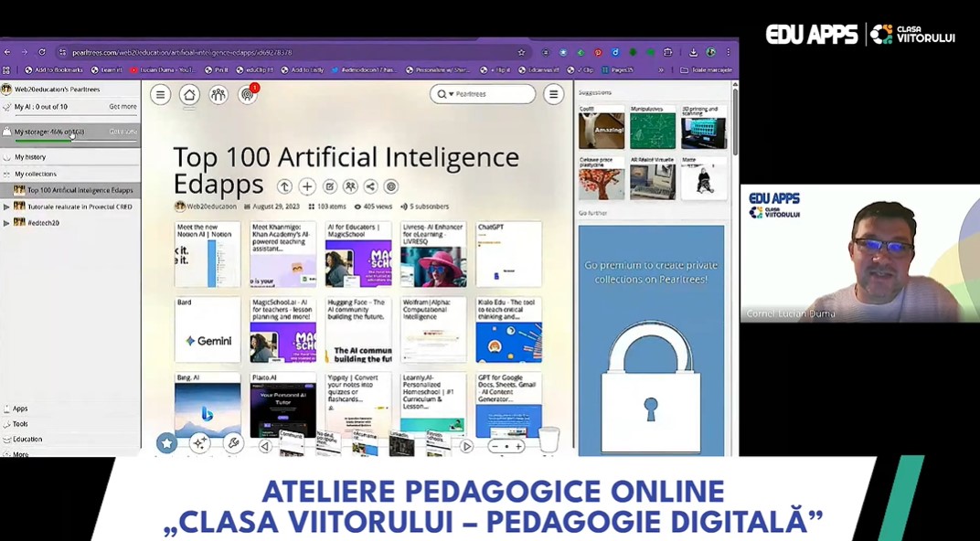Open 'Lucian Duma - YouT...' bookmark

coord(163,70)
